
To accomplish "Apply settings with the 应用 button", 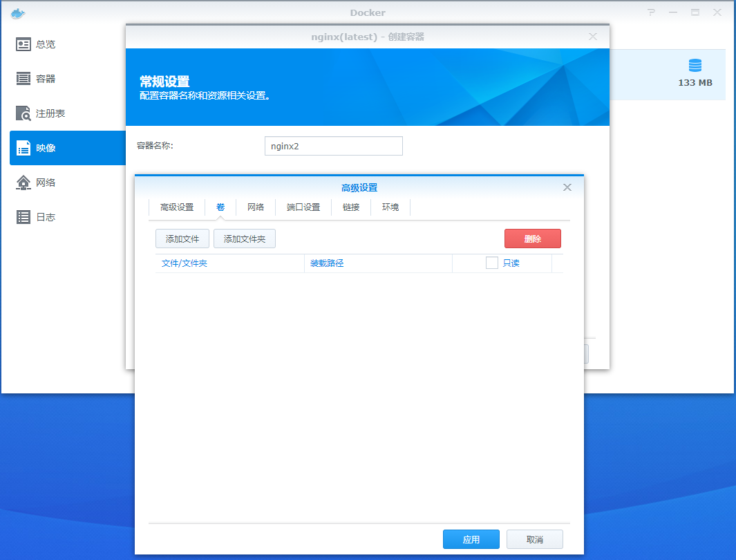I will 471,539.
